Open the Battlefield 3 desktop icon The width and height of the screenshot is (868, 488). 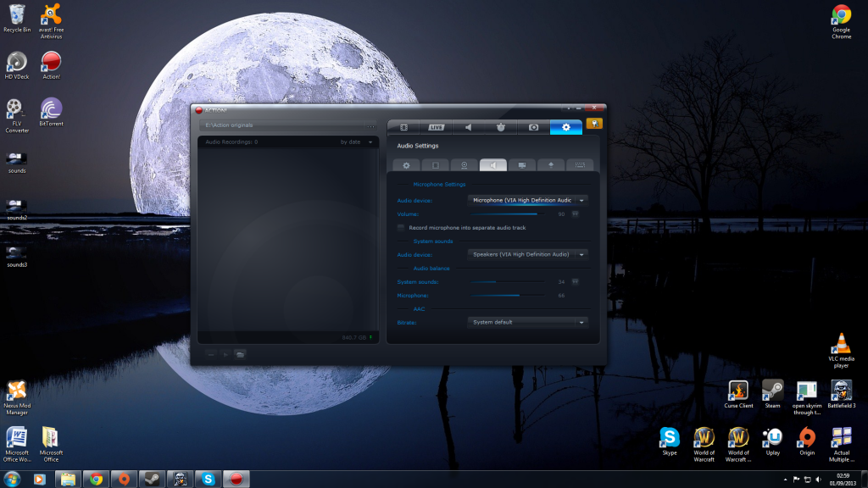(x=842, y=395)
